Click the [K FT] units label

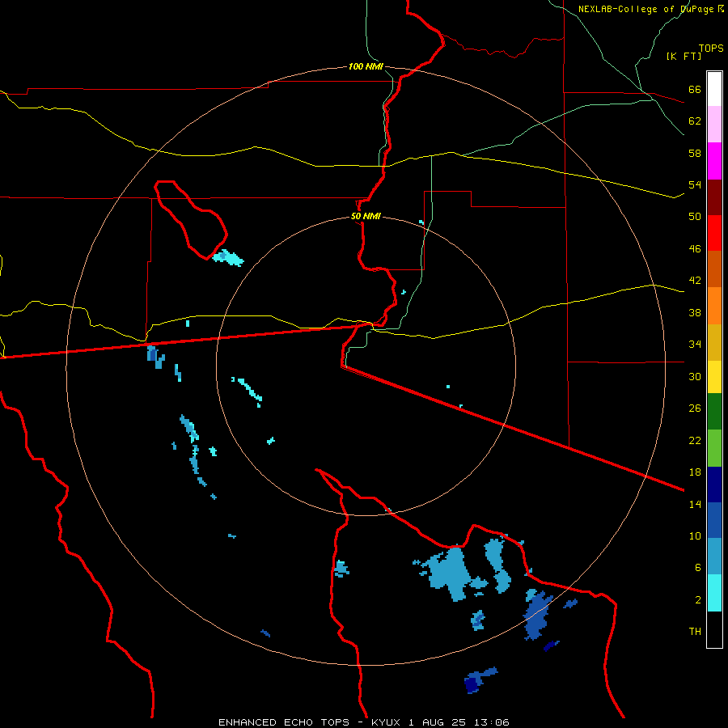click(x=684, y=56)
